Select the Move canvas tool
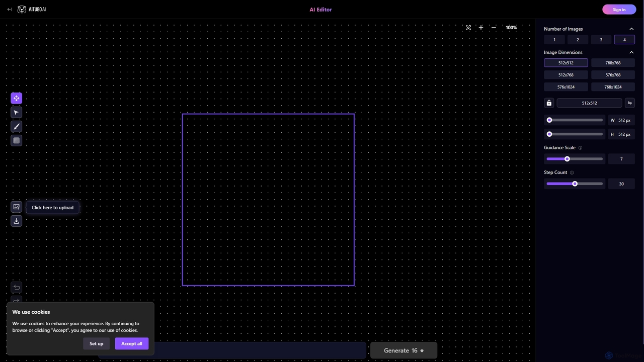The image size is (644, 362). [x=17, y=98]
